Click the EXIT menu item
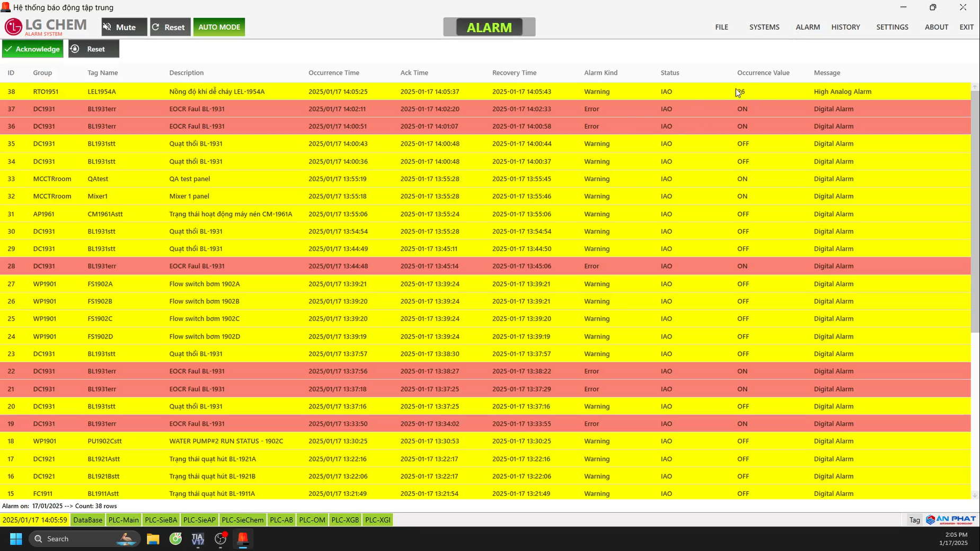The width and height of the screenshot is (980, 551). tap(966, 27)
